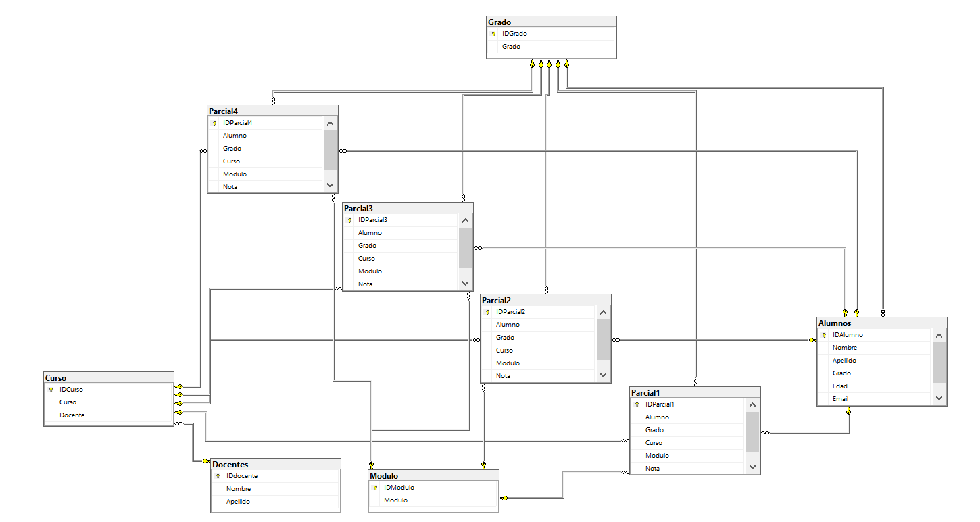Select Docente column in Curso table
This screenshot has width=980, height=522.
(x=109, y=415)
